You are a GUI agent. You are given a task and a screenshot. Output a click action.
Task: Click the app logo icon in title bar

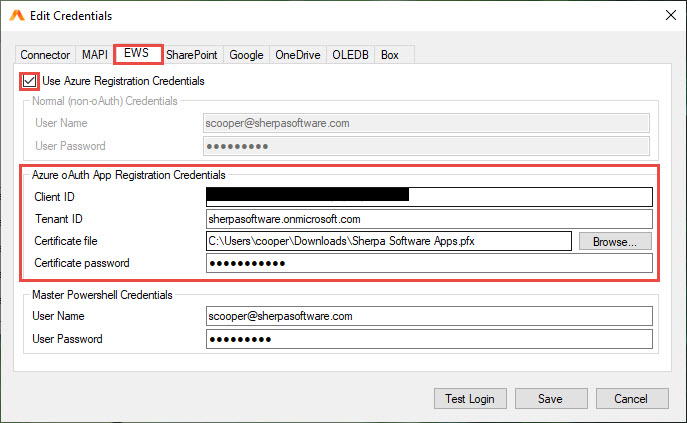(x=16, y=16)
